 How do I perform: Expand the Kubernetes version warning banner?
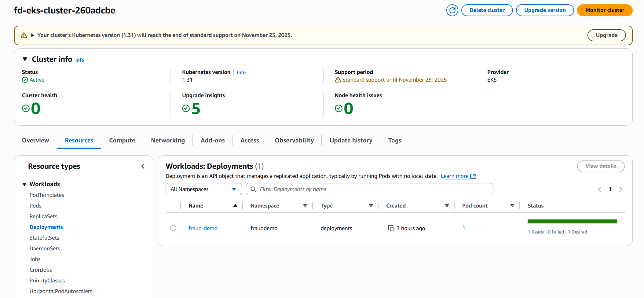click(x=32, y=35)
